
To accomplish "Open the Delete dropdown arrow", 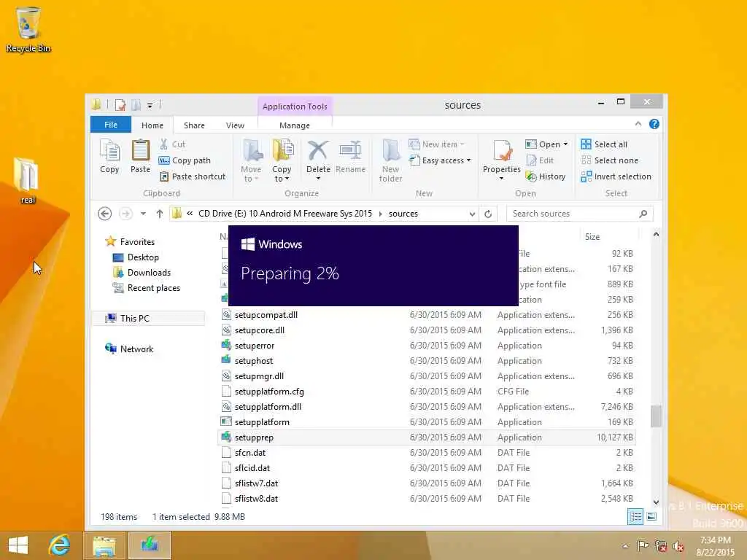I will tap(318, 179).
